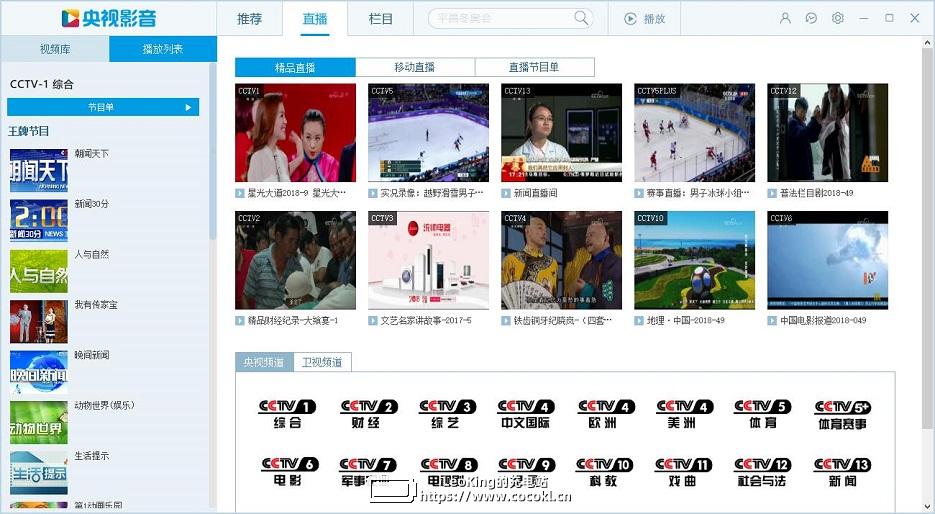Select the CCTV4 美洲 channel logo
Screen dimensions: 935x514
coord(684,414)
